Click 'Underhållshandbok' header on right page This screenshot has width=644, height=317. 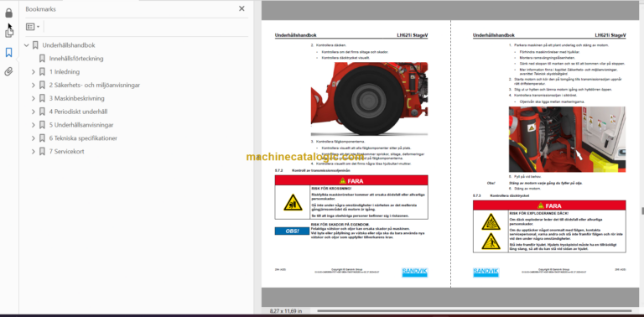[x=494, y=35]
